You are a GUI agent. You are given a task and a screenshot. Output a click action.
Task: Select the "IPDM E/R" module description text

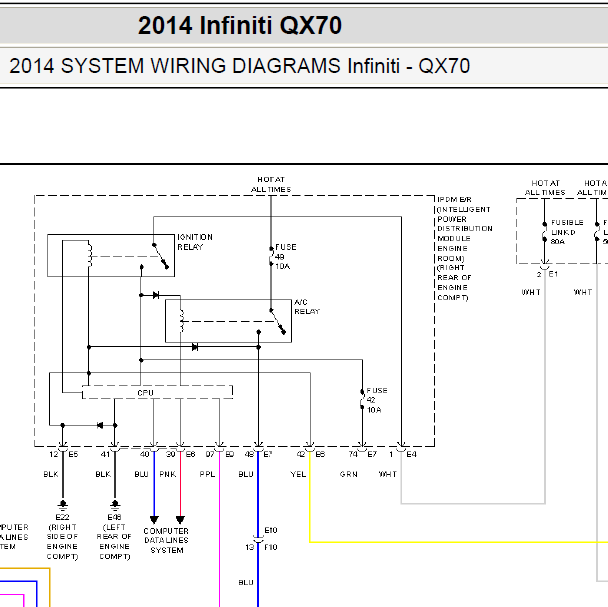465,249
